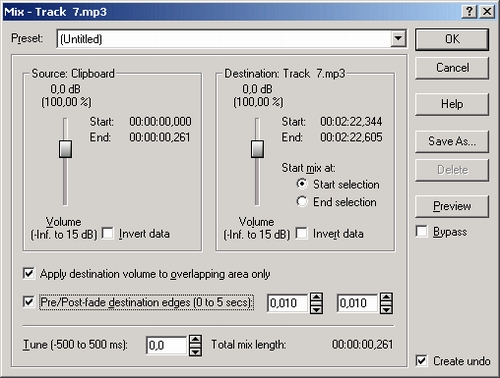
Task: Select End selection radio button
Action: (302, 201)
